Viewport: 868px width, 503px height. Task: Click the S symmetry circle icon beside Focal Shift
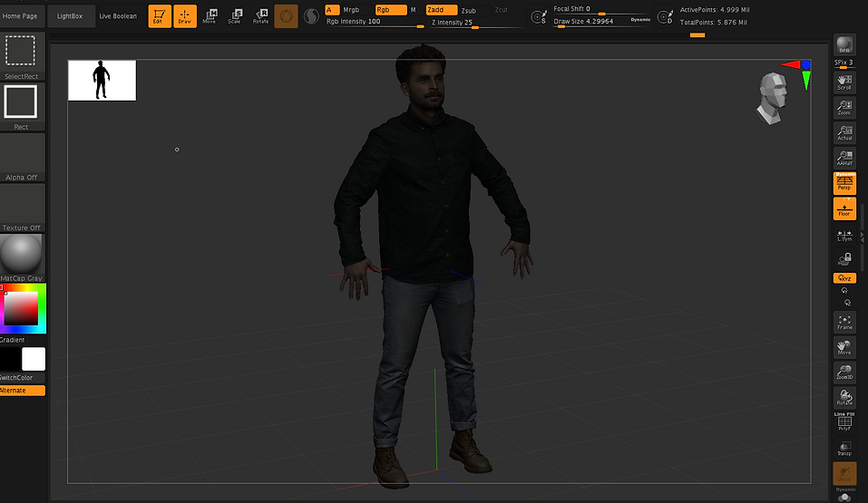tap(539, 17)
